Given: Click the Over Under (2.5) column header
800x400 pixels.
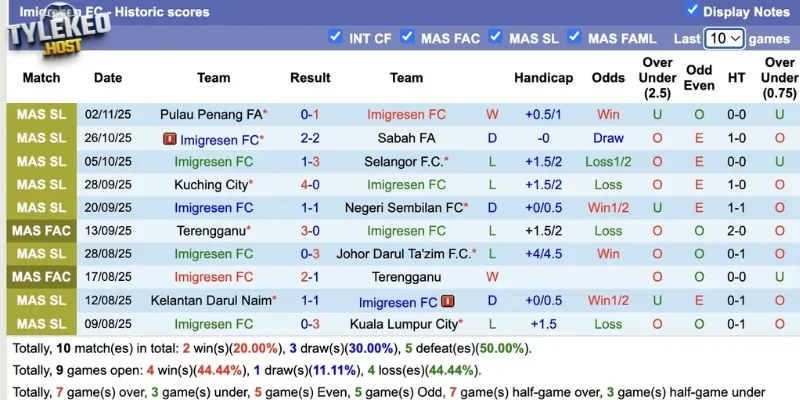Looking at the screenshot, I should click(658, 77).
